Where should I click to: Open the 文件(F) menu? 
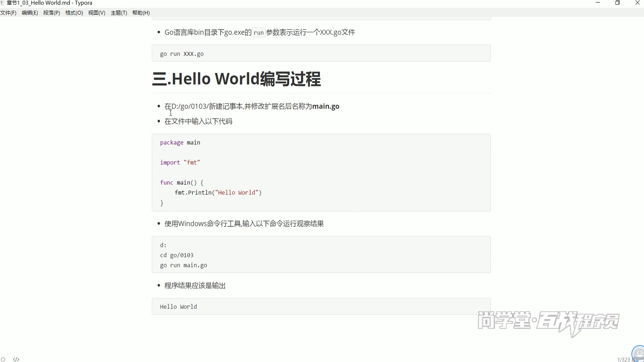[x=8, y=13]
